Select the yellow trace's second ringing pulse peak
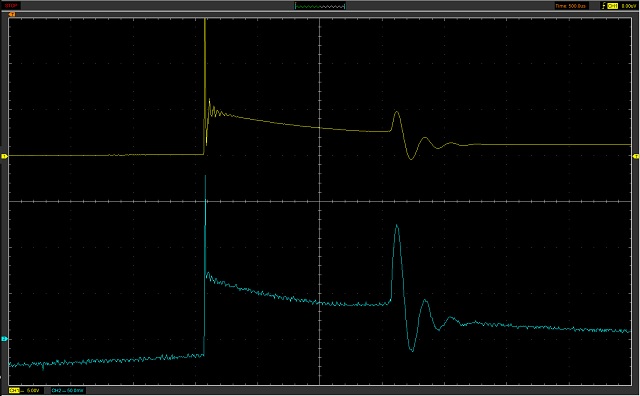The width and height of the screenshot is (640, 396). click(425, 138)
